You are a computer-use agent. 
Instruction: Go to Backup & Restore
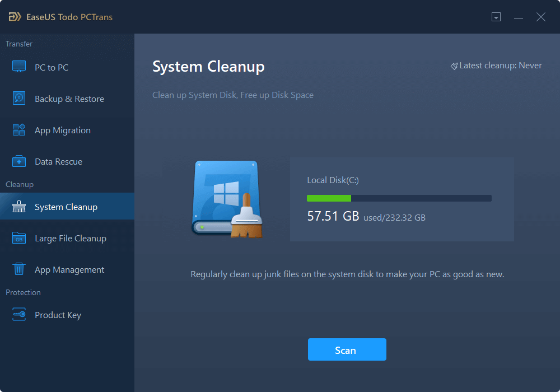point(67,99)
